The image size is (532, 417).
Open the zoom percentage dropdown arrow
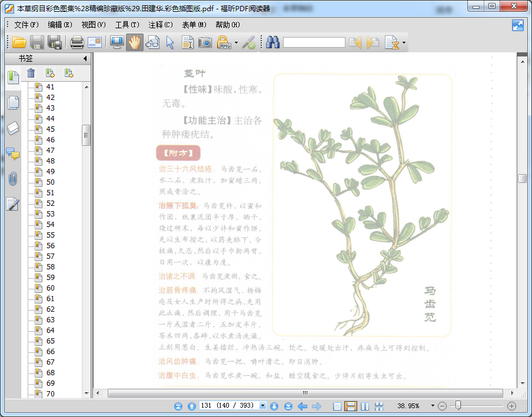pyautogui.click(x=433, y=406)
